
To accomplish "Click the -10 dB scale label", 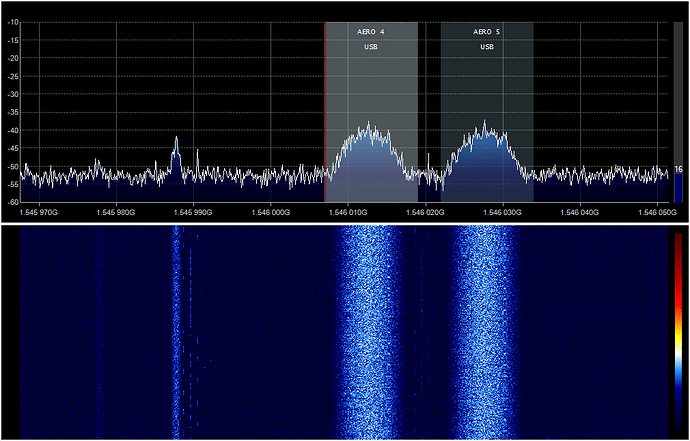I will pos(12,22).
